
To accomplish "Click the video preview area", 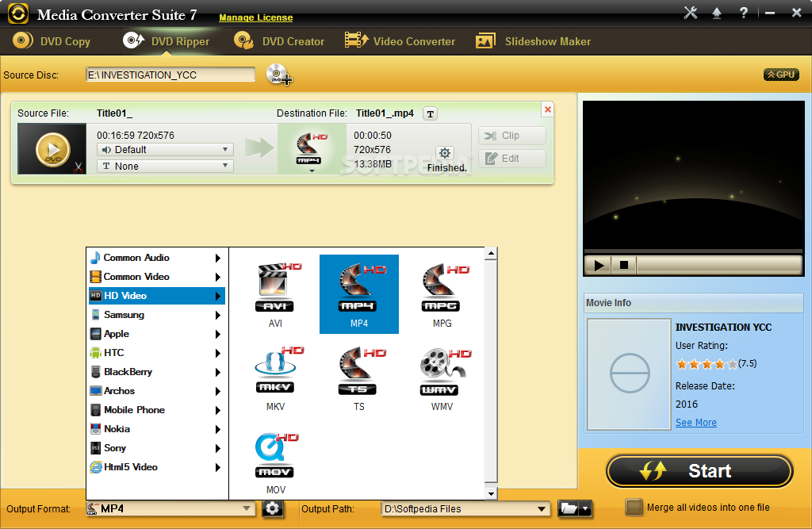I will tap(693, 176).
